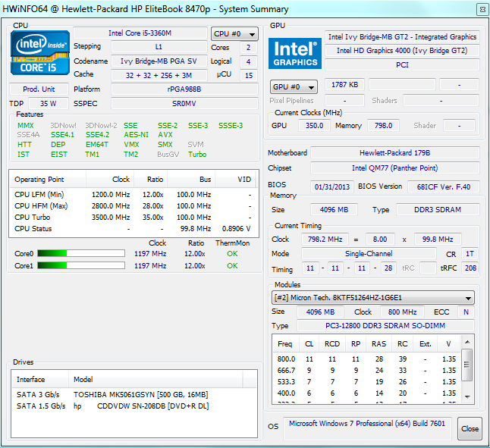The image size is (490, 448).
Task: Click the Intel Graphics logo
Action: tap(295, 53)
